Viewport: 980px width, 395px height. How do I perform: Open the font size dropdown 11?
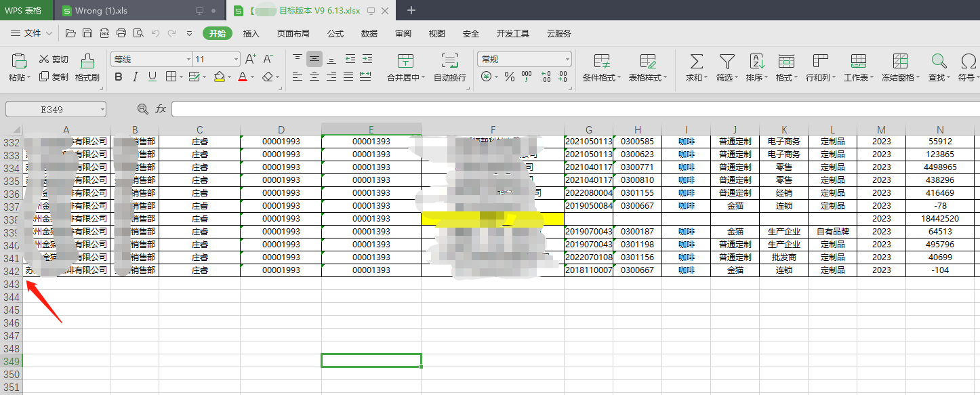pyautogui.click(x=236, y=59)
